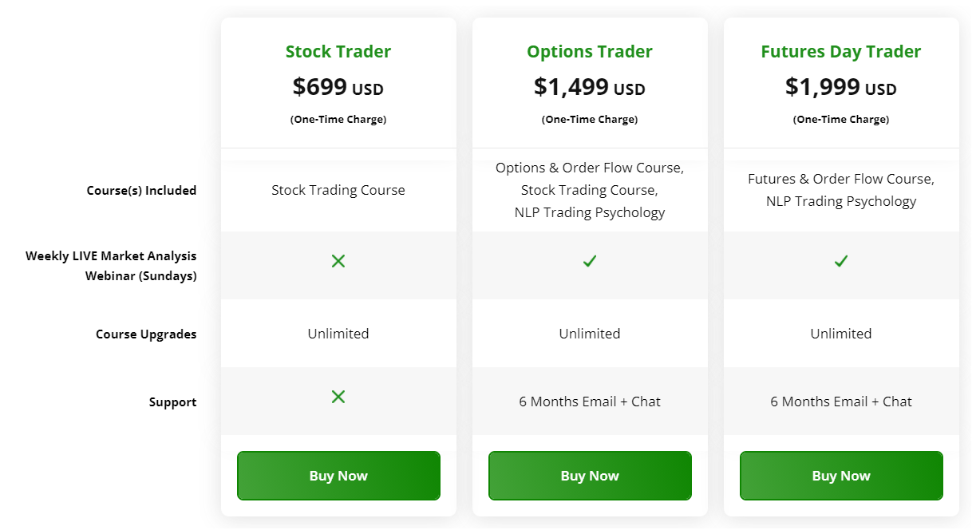Click the X icon in Stock Trader webinar row
This screenshot has width=980, height=530.
tap(338, 261)
